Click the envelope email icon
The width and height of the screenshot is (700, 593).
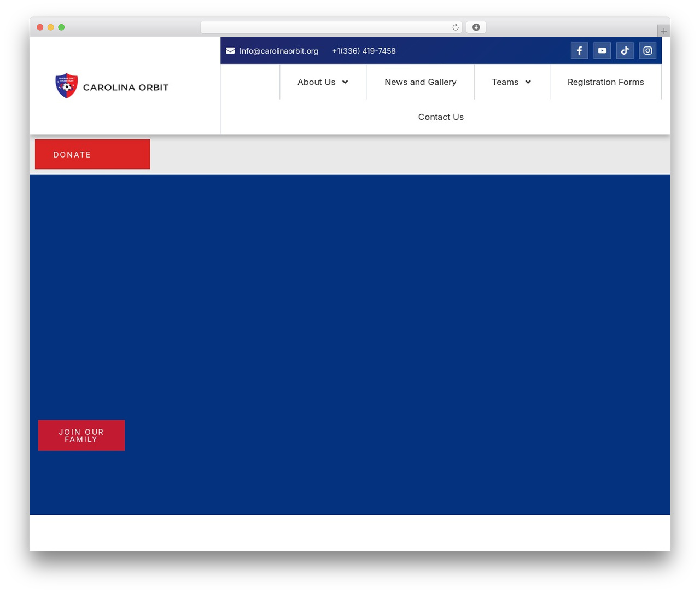pyautogui.click(x=230, y=51)
